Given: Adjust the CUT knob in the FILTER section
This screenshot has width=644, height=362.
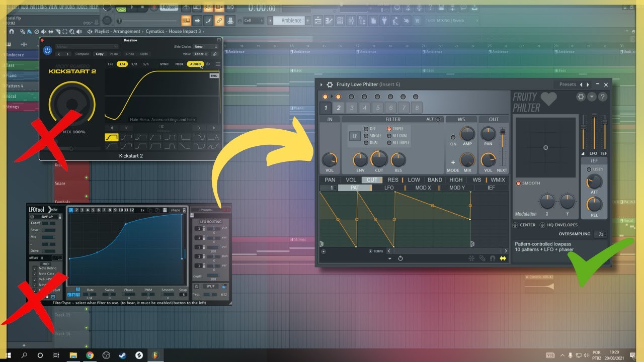Looking at the screenshot, I should click(379, 159).
